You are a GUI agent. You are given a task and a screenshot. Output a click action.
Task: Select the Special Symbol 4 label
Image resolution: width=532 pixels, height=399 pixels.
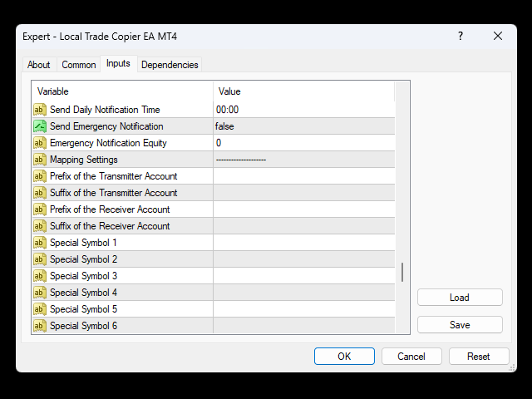(x=83, y=293)
